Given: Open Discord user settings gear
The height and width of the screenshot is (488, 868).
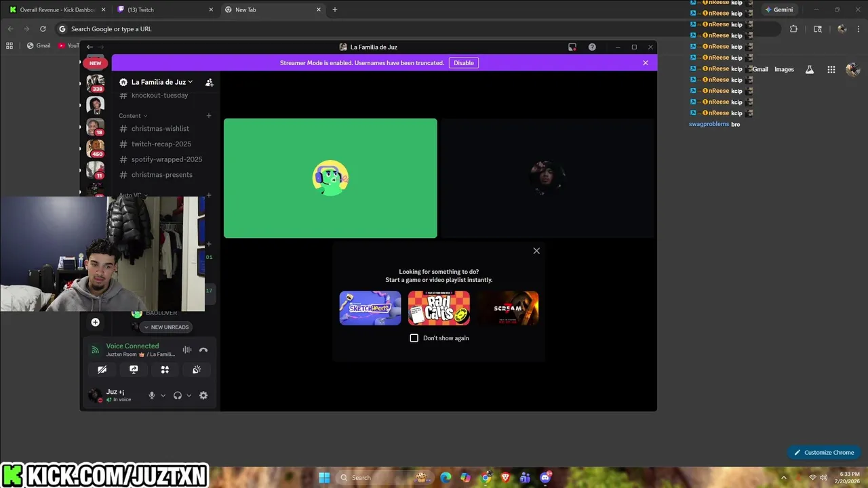Looking at the screenshot, I should [x=203, y=395].
